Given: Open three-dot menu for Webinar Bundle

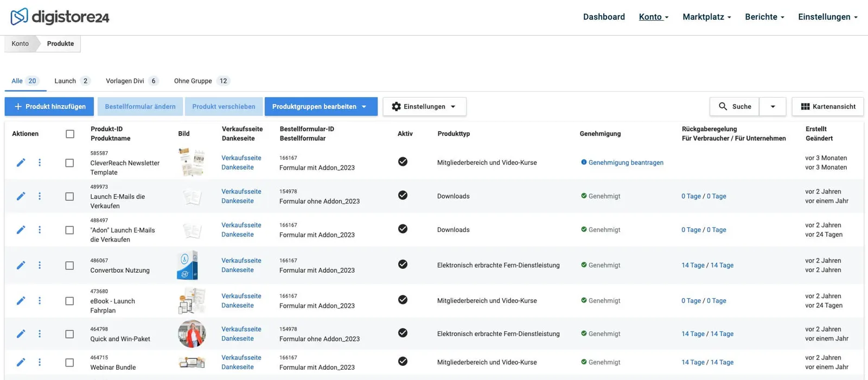Looking at the screenshot, I should (40, 362).
